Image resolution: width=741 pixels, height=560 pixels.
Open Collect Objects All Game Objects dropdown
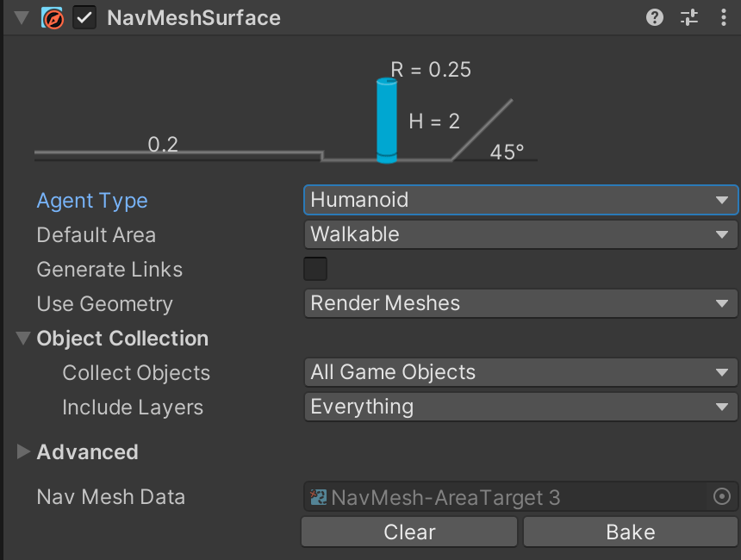[520, 372]
